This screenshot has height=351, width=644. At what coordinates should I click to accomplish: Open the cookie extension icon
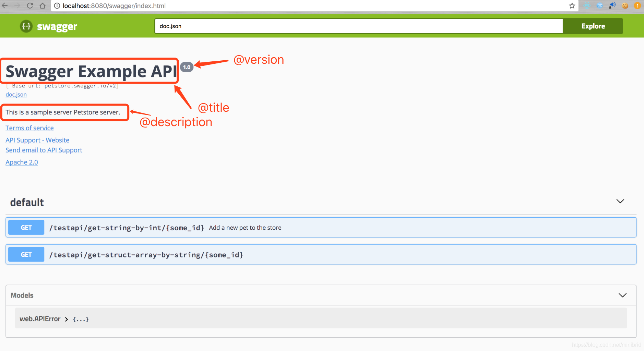(x=625, y=5)
